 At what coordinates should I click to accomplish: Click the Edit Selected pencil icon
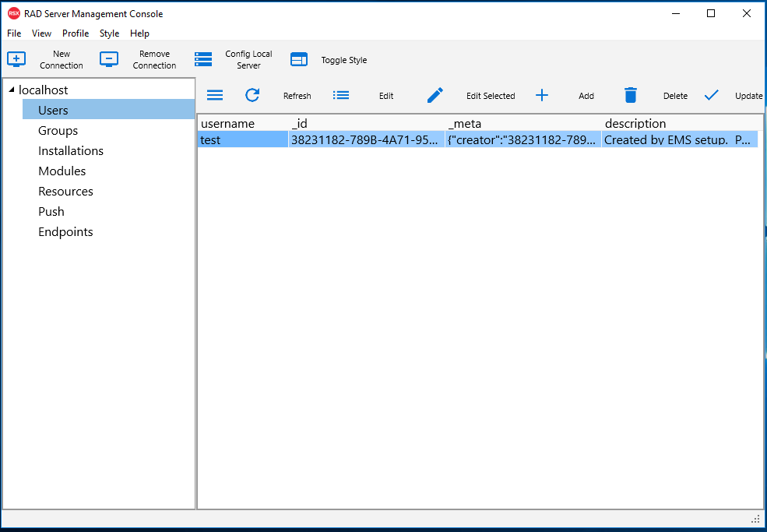click(x=435, y=95)
